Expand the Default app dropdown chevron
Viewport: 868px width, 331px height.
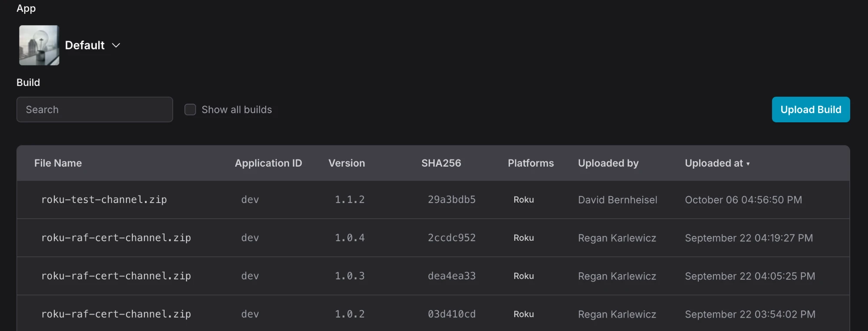point(116,45)
